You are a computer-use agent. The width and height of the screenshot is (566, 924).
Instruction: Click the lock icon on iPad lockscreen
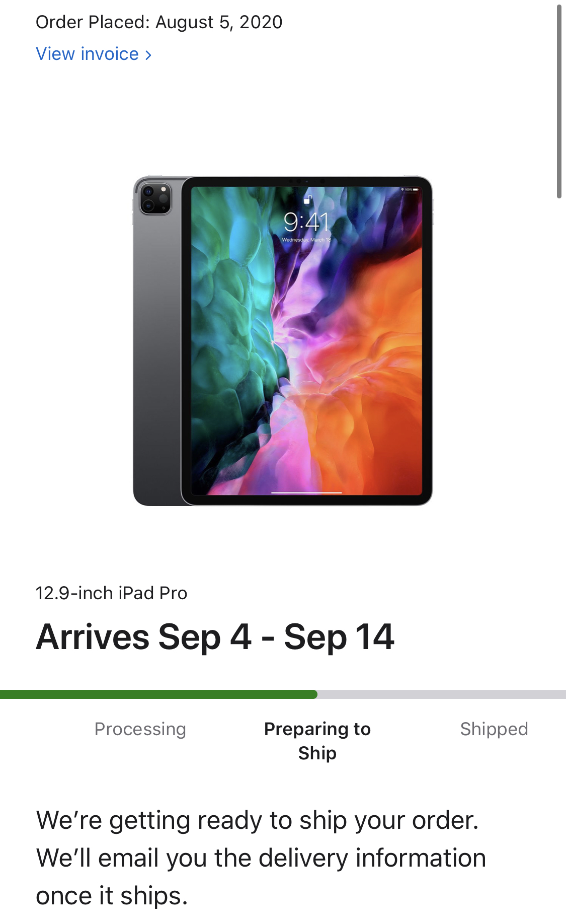[x=307, y=199]
